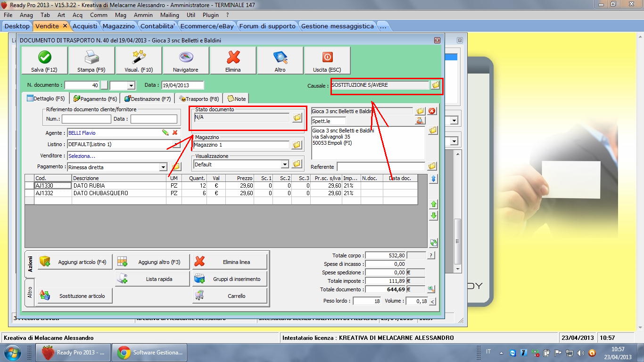Move the row up with the green arrow
The height and width of the screenshot is (362, 644).
coord(433,204)
